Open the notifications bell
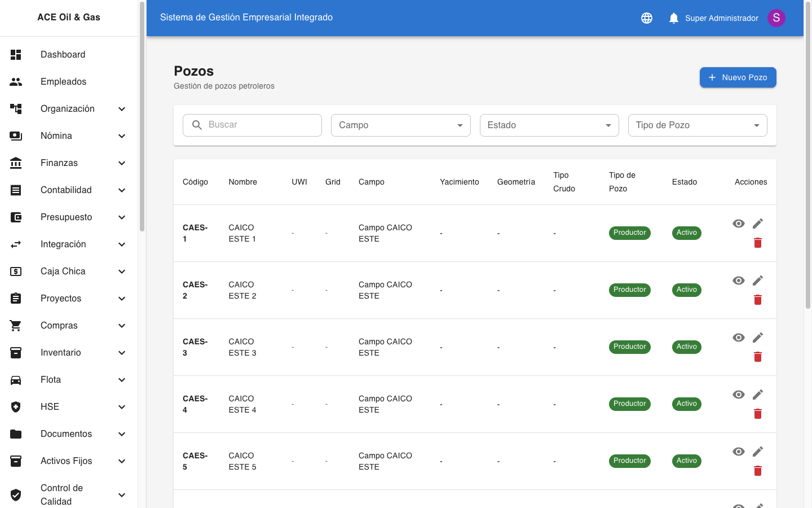The image size is (812, 508). (x=673, y=18)
